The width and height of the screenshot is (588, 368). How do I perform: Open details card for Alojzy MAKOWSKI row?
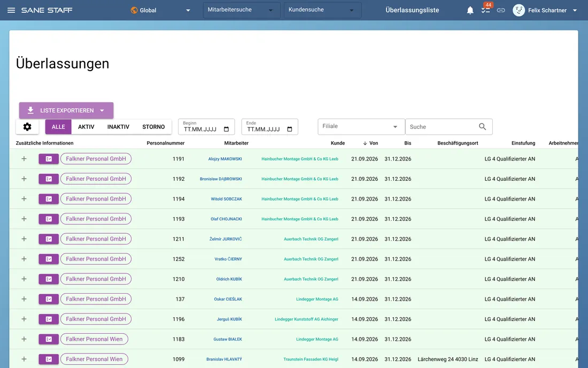click(49, 159)
